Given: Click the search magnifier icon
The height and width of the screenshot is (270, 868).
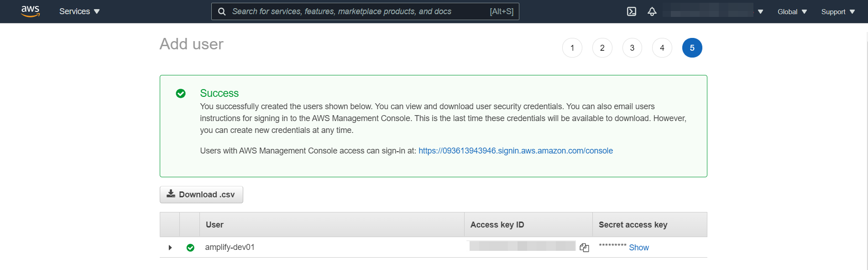Looking at the screenshot, I should coord(222,11).
